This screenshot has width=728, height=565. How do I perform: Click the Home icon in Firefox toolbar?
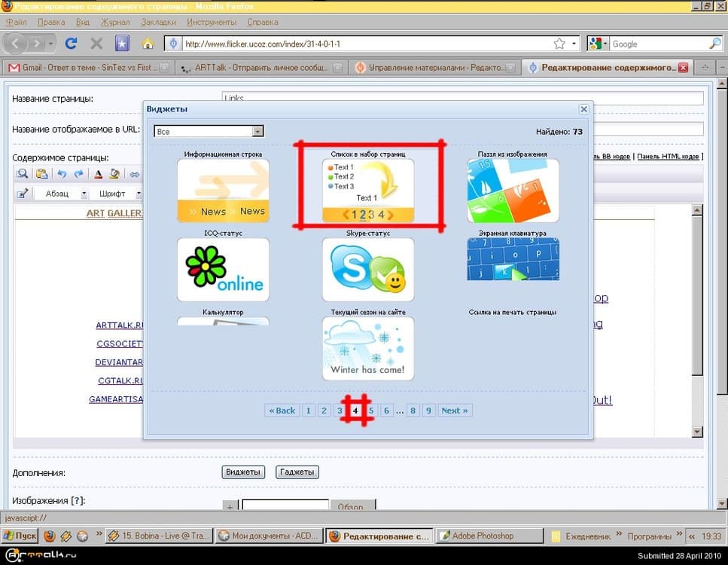148,44
